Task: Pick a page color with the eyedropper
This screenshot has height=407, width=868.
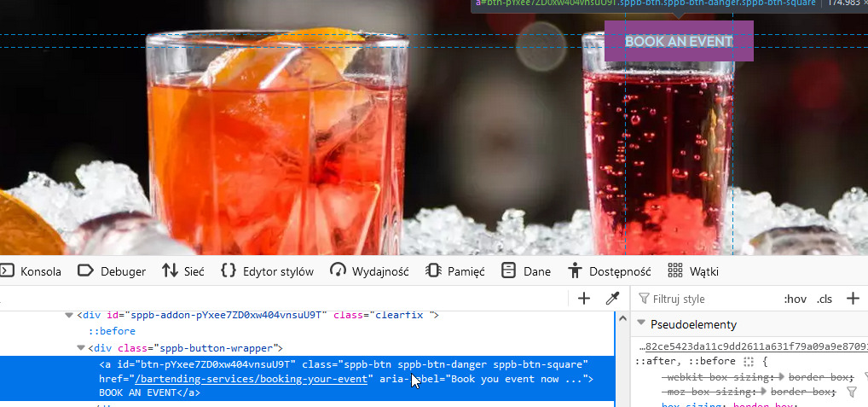Action: point(611,299)
